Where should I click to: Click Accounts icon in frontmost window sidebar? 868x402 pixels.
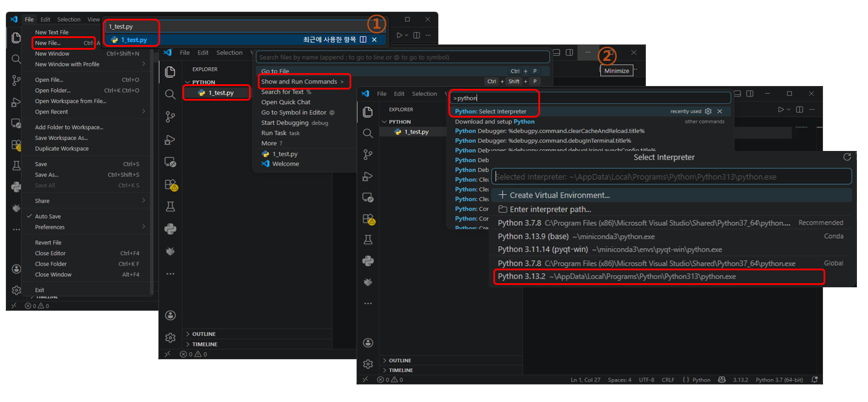[x=368, y=343]
